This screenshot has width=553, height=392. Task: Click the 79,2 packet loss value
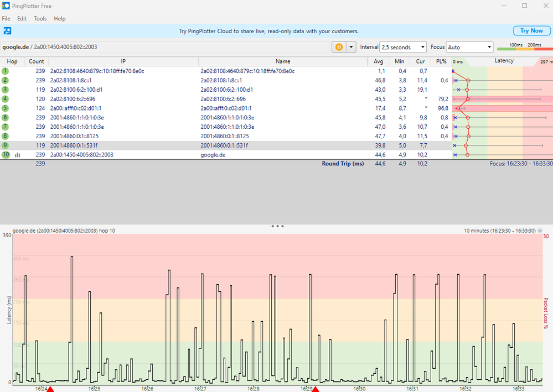pos(443,99)
